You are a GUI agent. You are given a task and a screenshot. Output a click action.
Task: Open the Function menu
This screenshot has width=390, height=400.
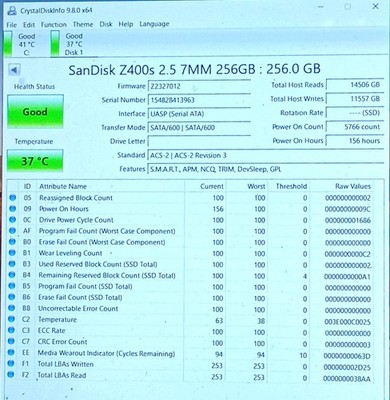tap(54, 25)
